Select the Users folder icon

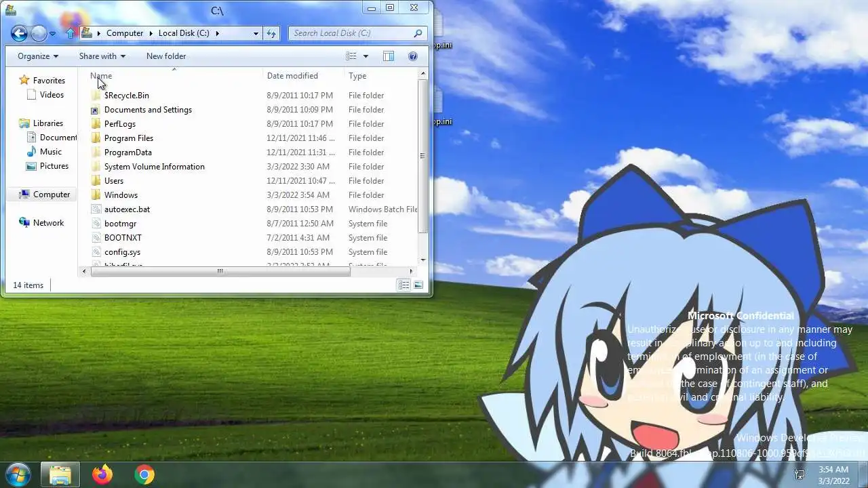(x=96, y=181)
